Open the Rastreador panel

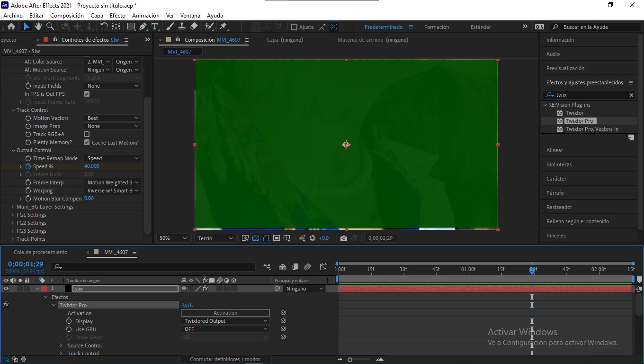click(x=559, y=207)
